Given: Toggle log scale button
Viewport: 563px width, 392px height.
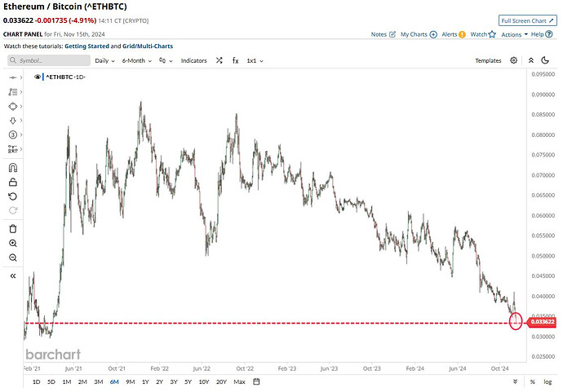Looking at the screenshot, I should pos(547,381).
